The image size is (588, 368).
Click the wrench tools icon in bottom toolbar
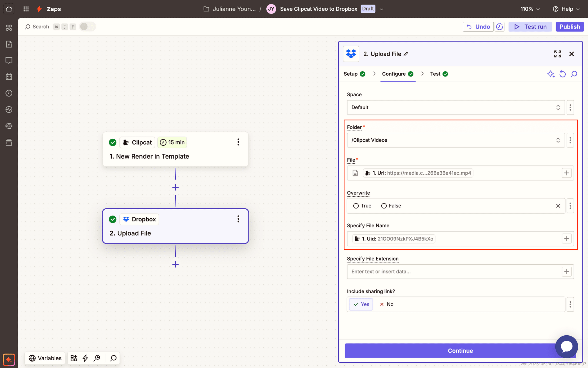point(97,358)
